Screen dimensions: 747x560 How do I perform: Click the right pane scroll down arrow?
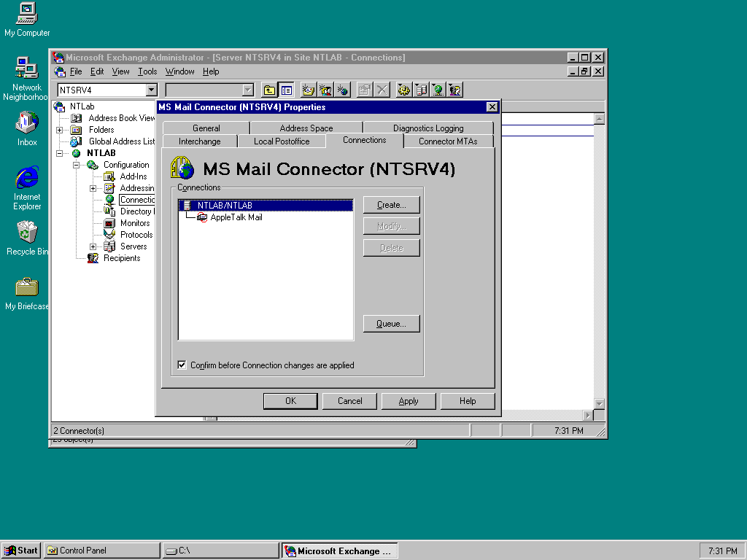[600, 404]
